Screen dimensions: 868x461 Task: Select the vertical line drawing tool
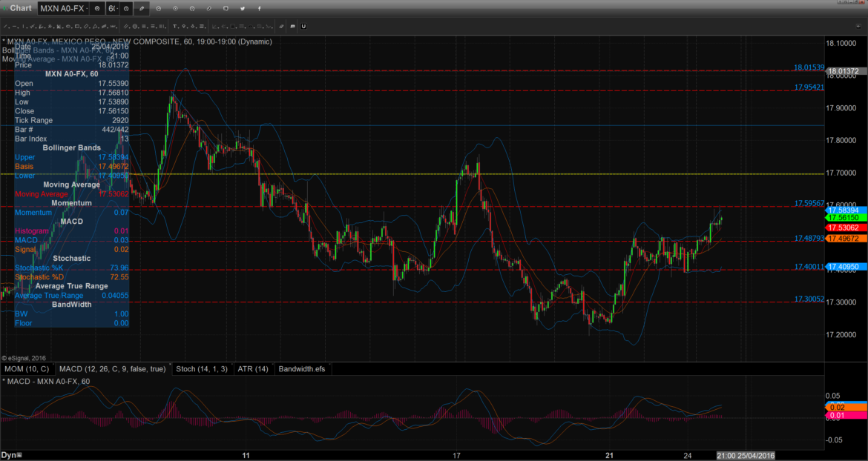[23, 26]
